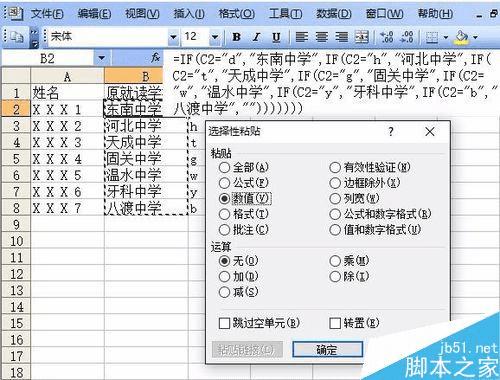Screen dimensions: 500x380
Task: Open the fill color dropdown arrow
Action: (475, 37)
